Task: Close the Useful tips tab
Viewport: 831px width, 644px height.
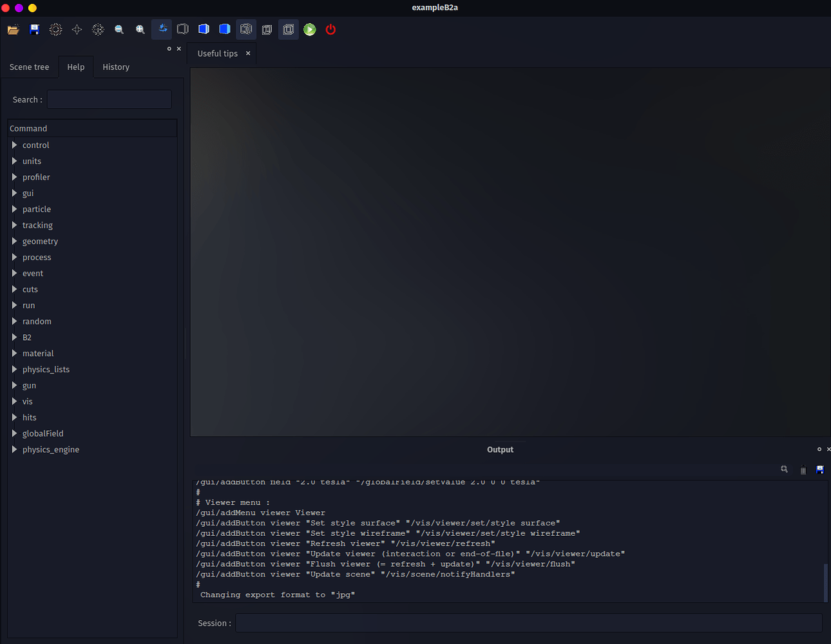Action: point(248,53)
